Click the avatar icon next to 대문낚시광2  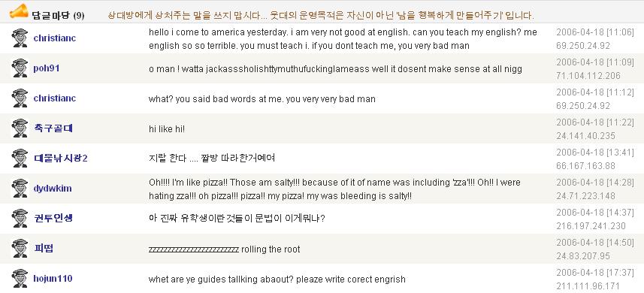(19, 159)
